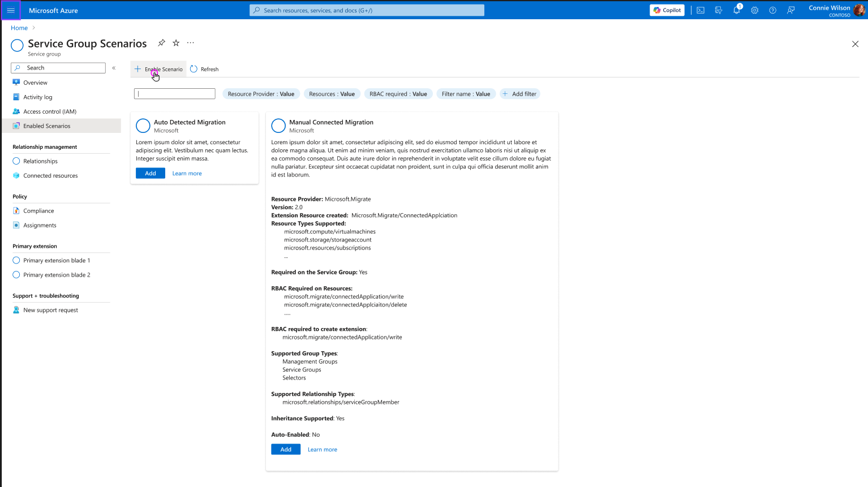Open the RBAC required filter pill
The width and height of the screenshot is (868, 487).
point(398,94)
